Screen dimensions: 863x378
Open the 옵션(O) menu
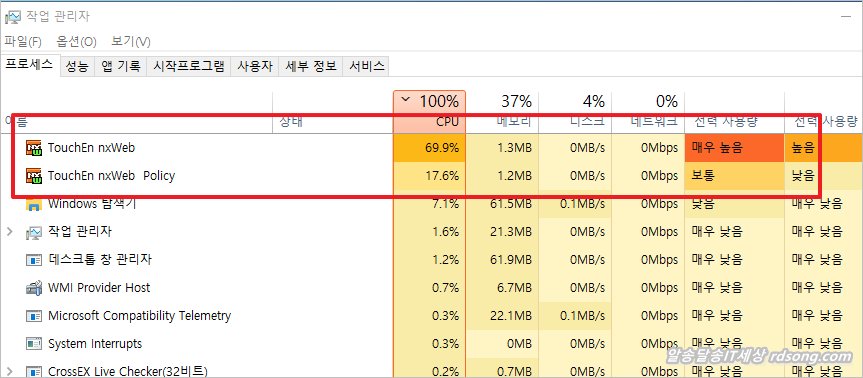pyautogui.click(x=77, y=42)
